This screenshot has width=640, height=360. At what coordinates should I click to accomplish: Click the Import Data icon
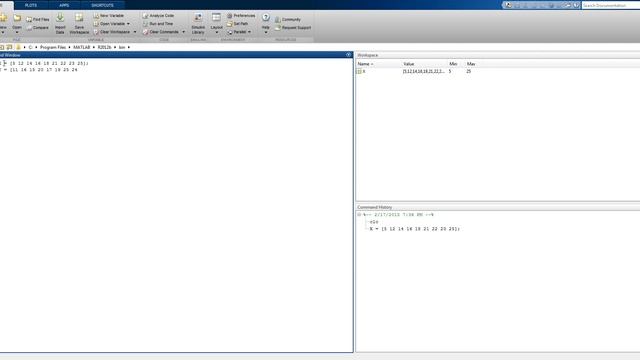pos(60,17)
